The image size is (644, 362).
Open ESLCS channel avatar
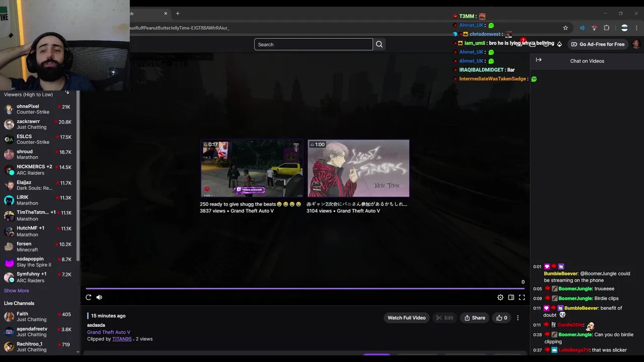(9, 139)
